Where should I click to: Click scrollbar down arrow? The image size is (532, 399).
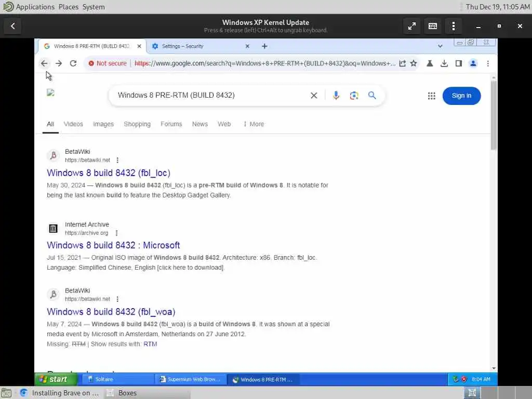point(494,368)
